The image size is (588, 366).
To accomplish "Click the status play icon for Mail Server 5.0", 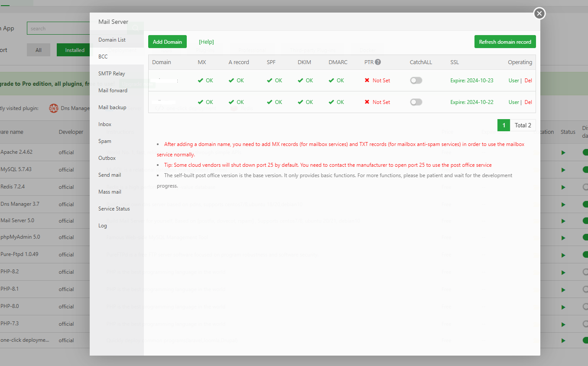I will [563, 221].
